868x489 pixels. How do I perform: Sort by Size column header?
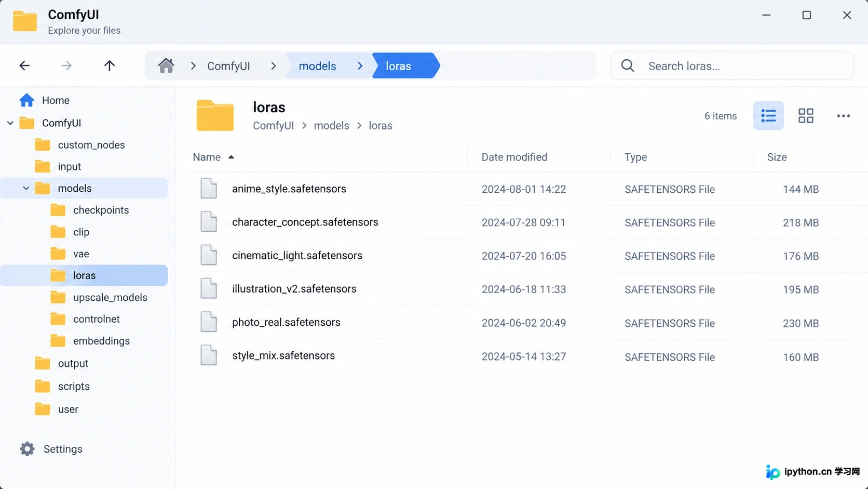point(777,157)
